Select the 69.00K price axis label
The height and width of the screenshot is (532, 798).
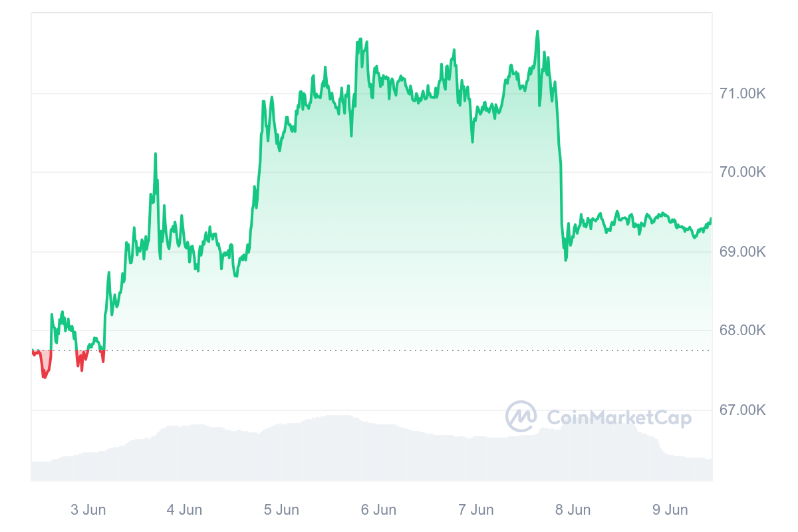[x=743, y=252]
